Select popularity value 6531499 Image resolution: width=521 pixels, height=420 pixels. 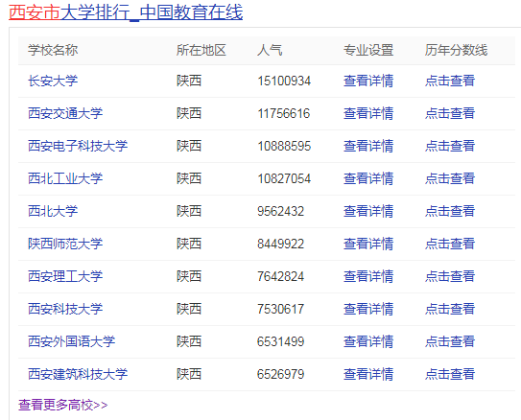[281, 341]
